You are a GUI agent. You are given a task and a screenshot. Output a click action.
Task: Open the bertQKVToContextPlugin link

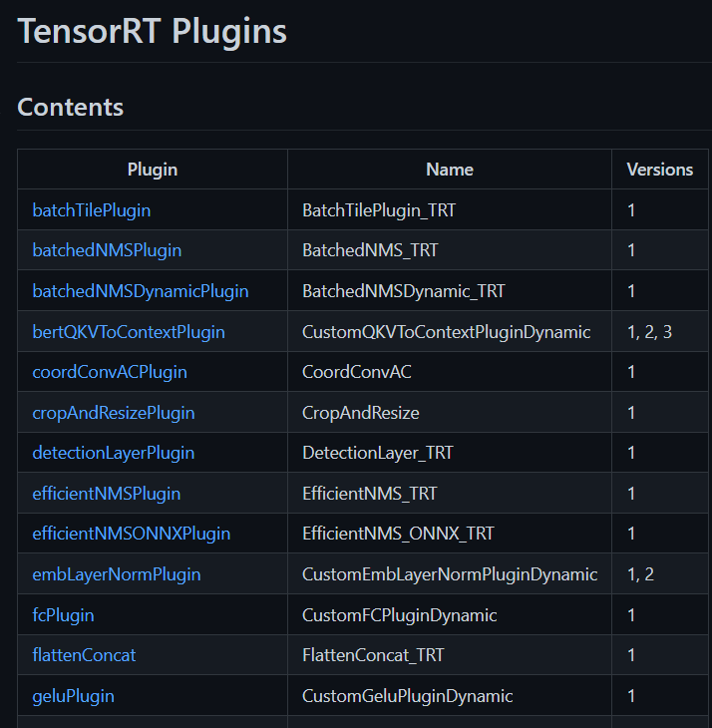[129, 332]
